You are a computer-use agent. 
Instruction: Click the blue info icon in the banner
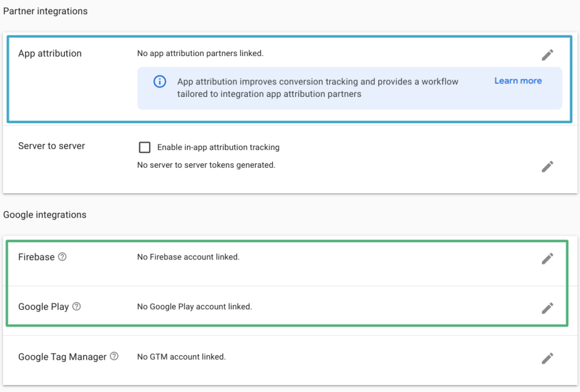tap(159, 81)
